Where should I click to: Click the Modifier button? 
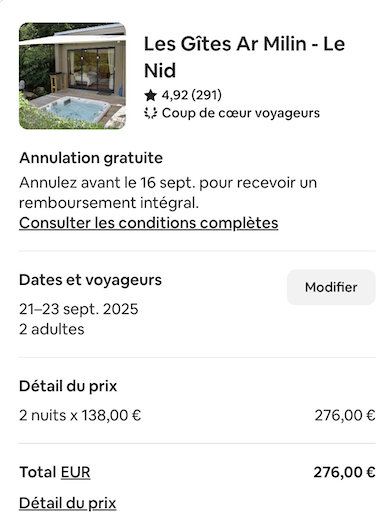pos(331,287)
